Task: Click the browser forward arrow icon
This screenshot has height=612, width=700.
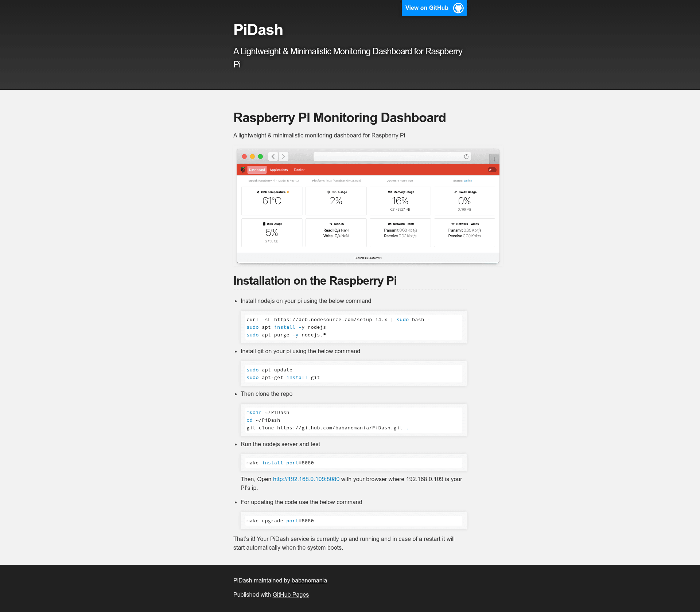Action: tap(283, 156)
